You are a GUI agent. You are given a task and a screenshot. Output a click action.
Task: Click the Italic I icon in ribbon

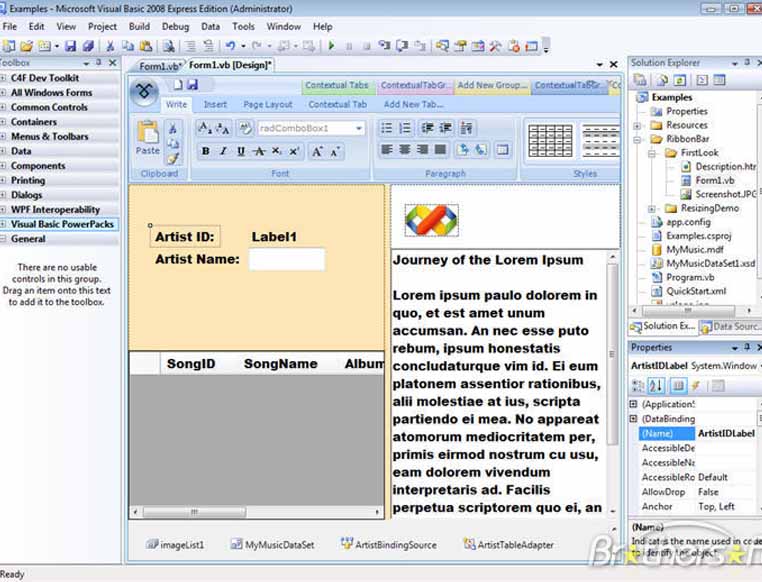(x=223, y=151)
